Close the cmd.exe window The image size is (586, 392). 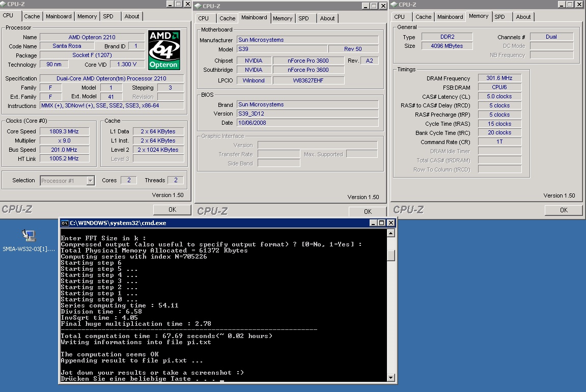[x=390, y=222]
